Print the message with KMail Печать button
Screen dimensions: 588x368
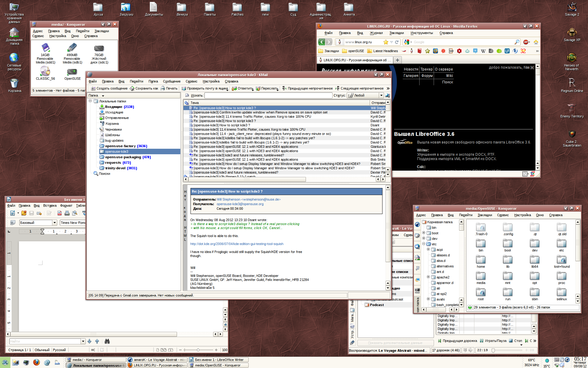169,88
